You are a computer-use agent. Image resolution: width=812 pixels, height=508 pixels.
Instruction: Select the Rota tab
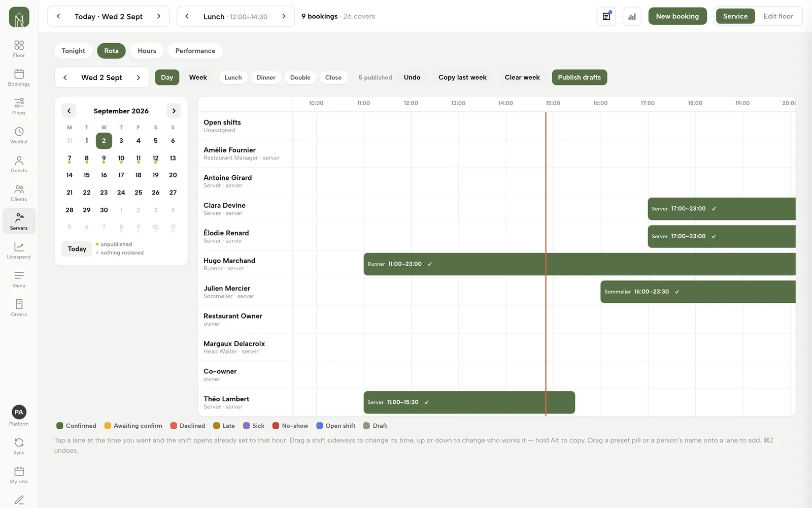coord(111,51)
